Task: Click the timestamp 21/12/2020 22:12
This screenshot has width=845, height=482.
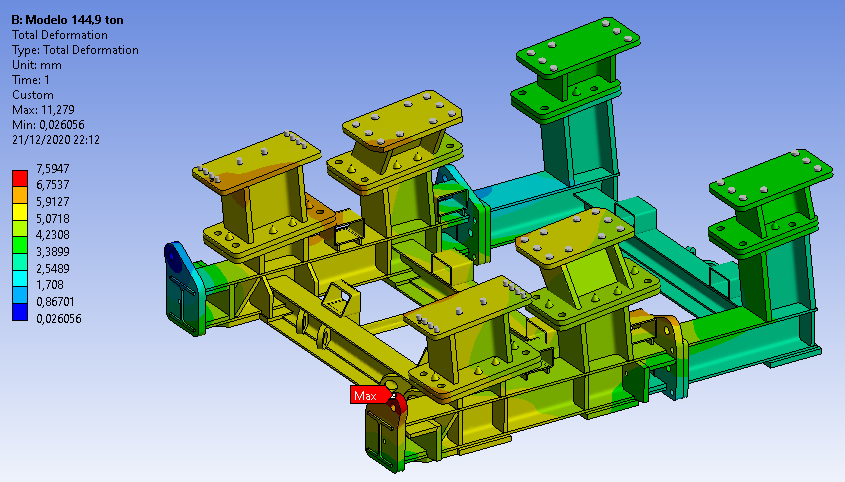Action: pyautogui.click(x=54, y=140)
